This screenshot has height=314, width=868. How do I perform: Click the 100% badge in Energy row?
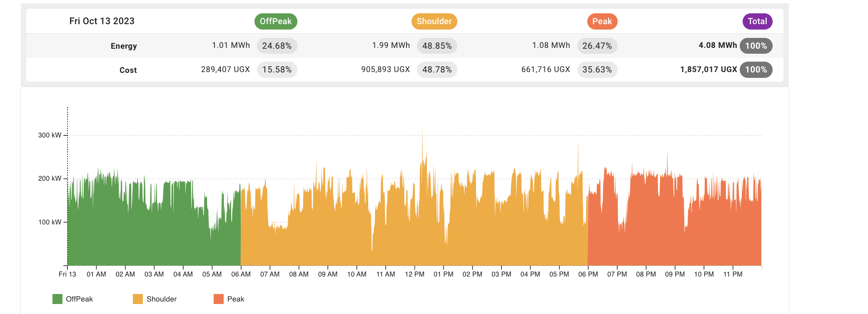click(x=756, y=46)
